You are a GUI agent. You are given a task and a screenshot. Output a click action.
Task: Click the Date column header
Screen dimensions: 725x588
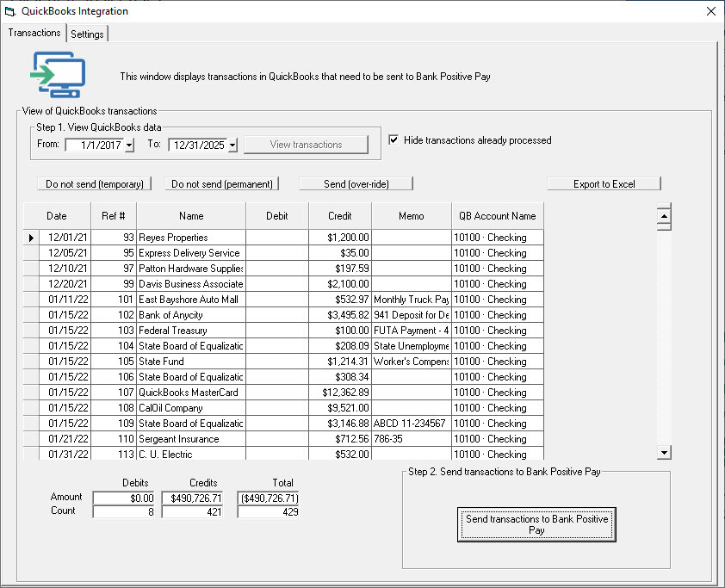pos(57,216)
